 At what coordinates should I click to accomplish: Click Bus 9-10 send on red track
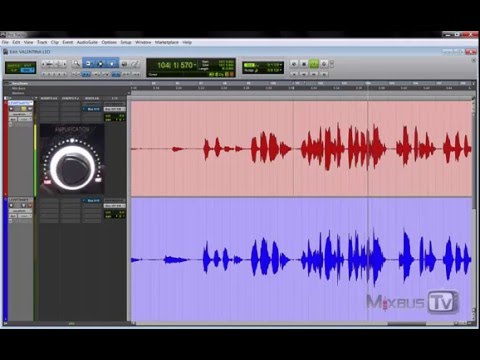click(x=92, y=109)
